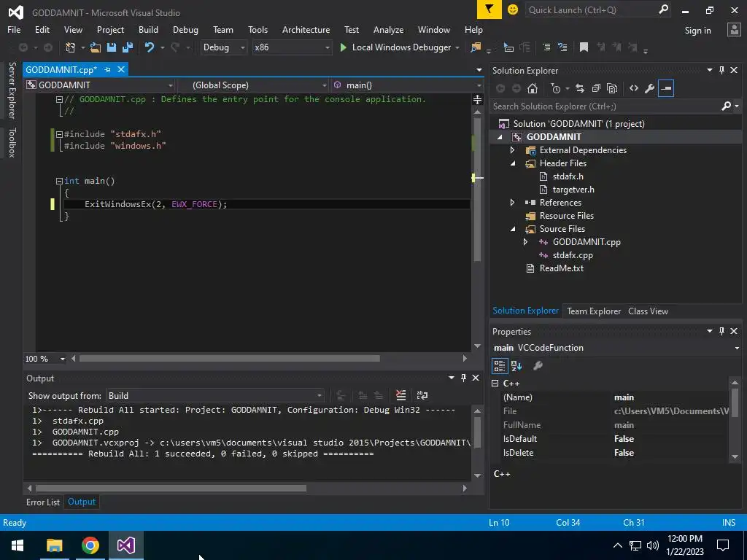Toggle pin on the GODDAMNIT.cpp tab
Screen dimensions: 747x560
tap(108, 69)
